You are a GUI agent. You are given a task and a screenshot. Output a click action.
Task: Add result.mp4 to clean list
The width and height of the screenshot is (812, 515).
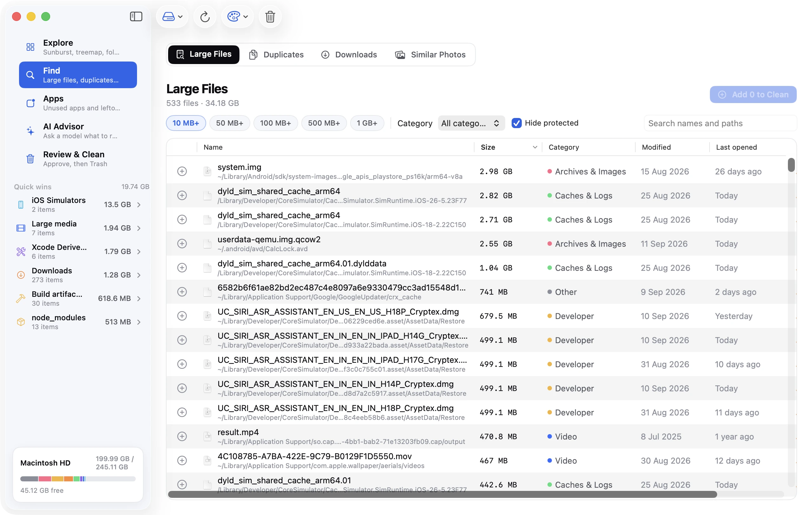pos(182,436)
